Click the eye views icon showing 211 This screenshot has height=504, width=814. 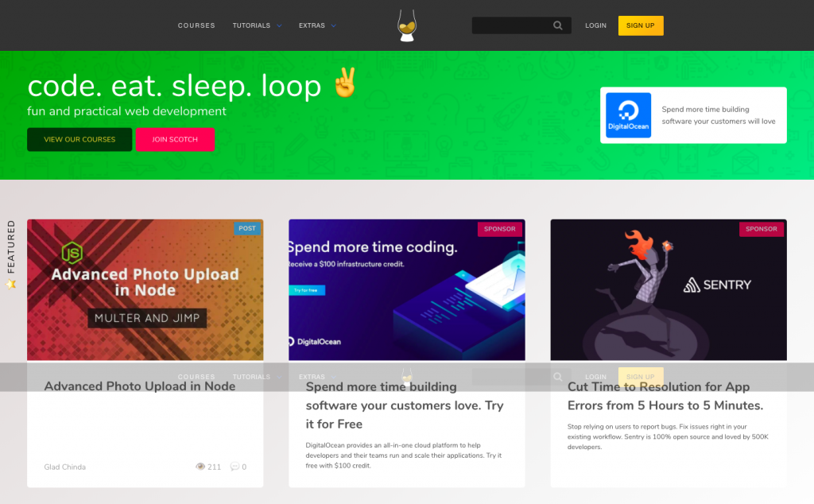[x=200, y=467]
